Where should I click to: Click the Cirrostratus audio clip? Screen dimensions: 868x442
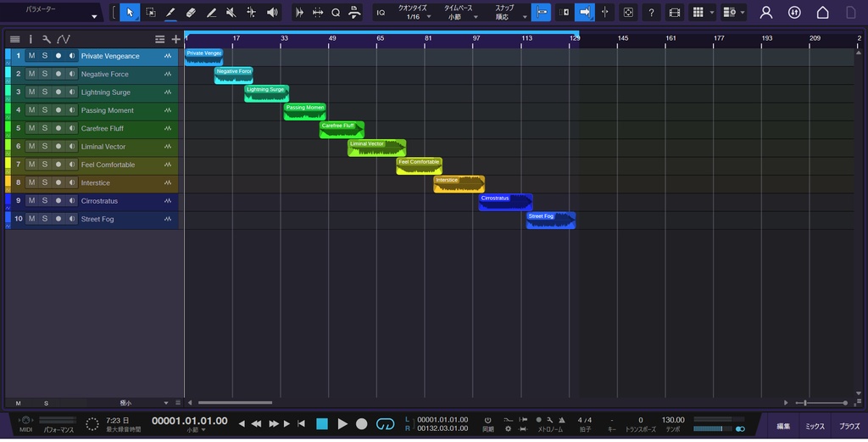pos(505,202)
